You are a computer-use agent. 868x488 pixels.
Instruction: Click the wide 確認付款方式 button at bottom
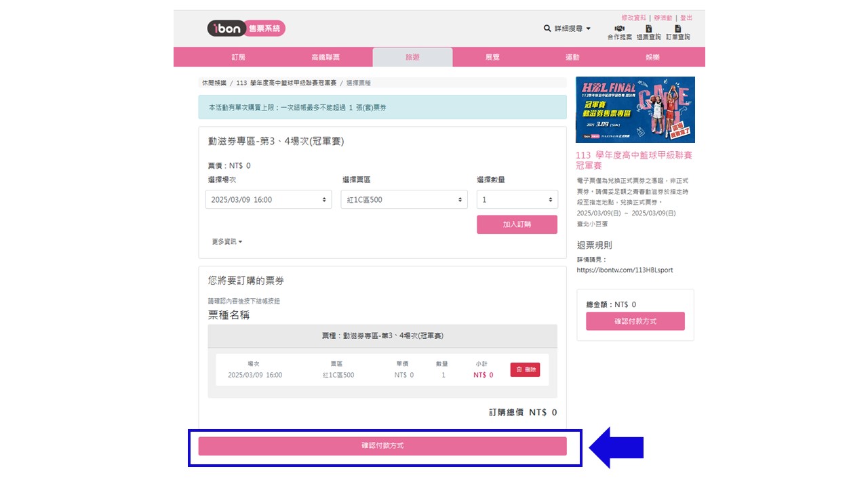coord(382,446)
